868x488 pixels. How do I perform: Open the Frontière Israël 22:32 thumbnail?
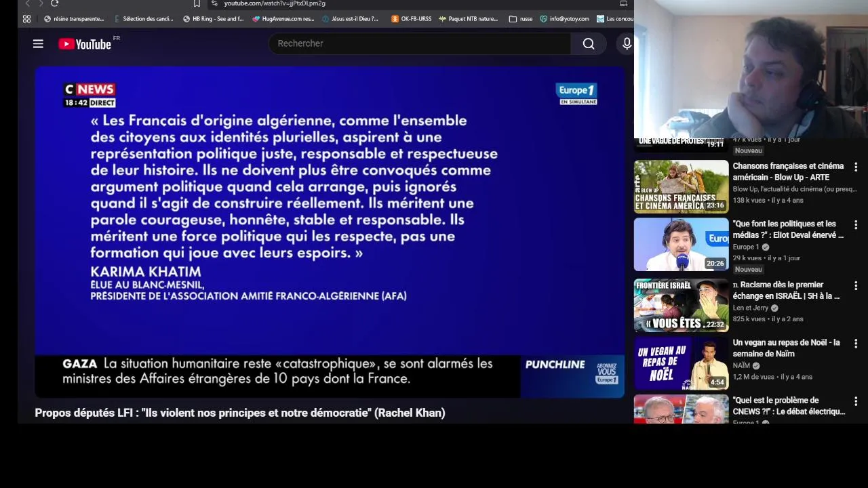coord(681,305)
